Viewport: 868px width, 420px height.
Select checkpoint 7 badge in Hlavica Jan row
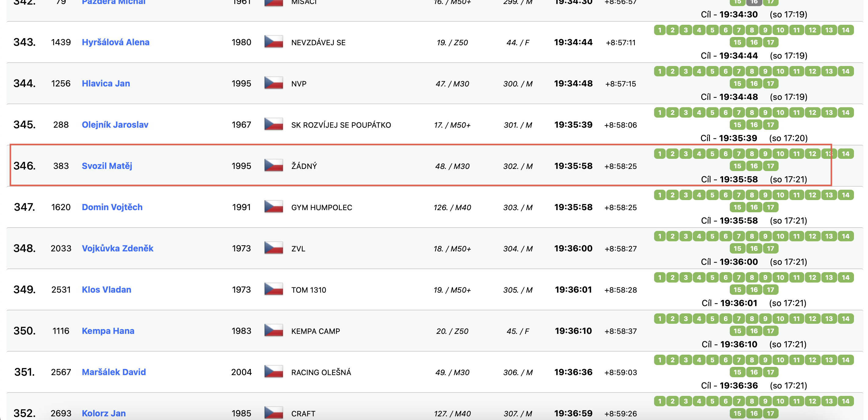pos(739,71)
